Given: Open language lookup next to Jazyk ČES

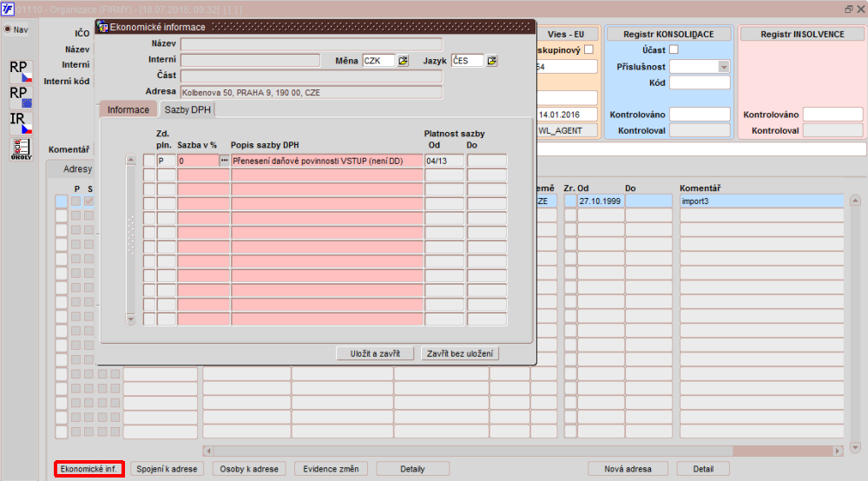Looking at the screenshot, I should click(491, 60).
